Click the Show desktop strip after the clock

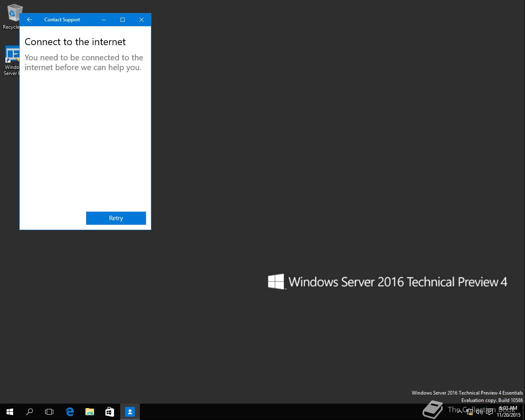524,412
